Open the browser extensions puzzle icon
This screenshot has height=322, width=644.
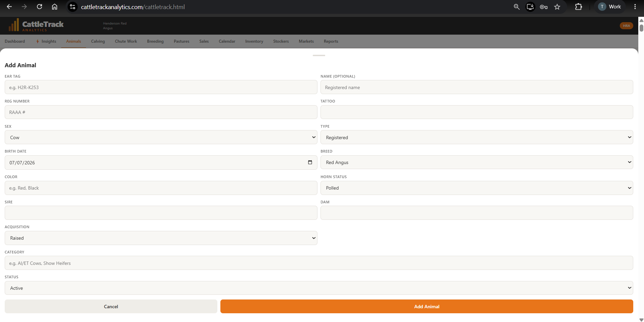pyautogui.click(x=578, y=7)
